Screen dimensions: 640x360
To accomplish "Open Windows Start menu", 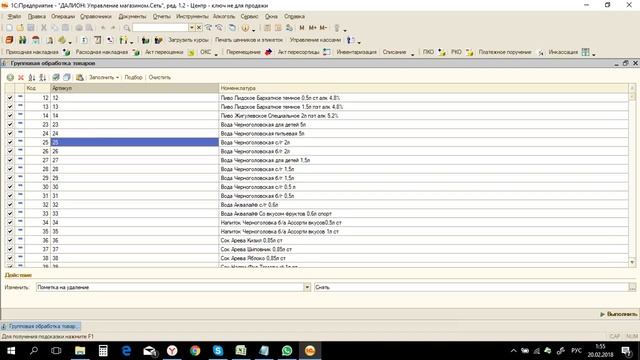I will coord(11,351).
